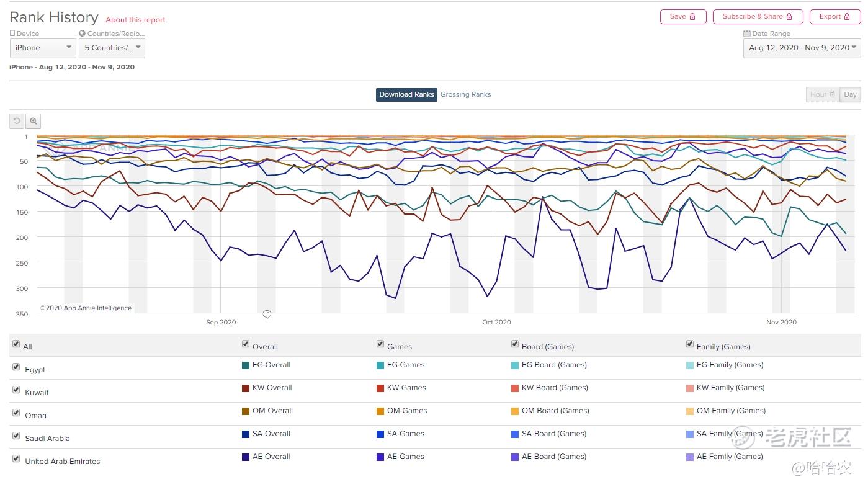
Task: Click the lock icon on Save button
Action: pyautogui.click(x=692, y=17)
